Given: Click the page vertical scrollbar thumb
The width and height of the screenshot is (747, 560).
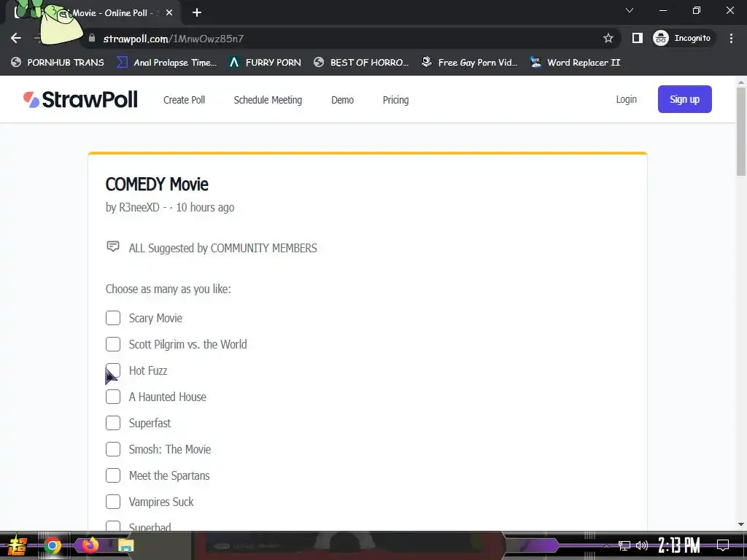Looking at the screenshot, I should 741,131.
